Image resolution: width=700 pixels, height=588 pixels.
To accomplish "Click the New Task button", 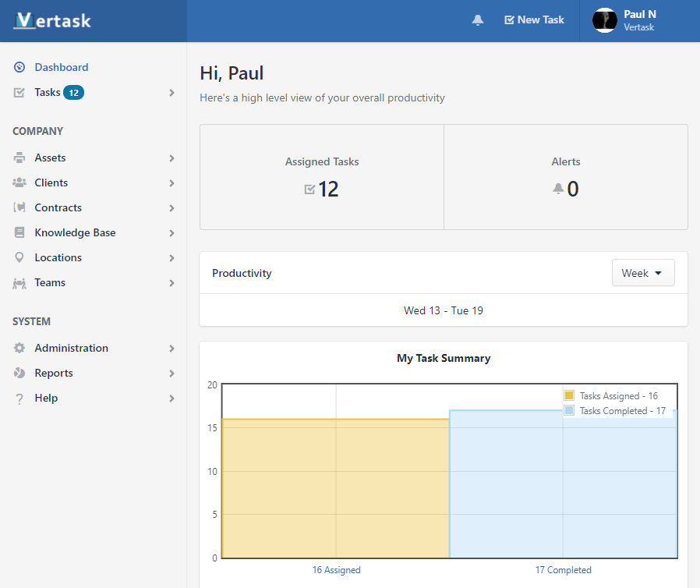I will click(534, 20).
